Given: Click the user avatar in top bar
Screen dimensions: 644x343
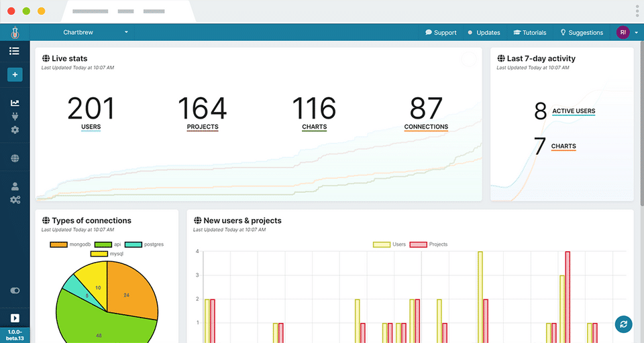Looking at the screenshot, I should click(x=623, y=32).
